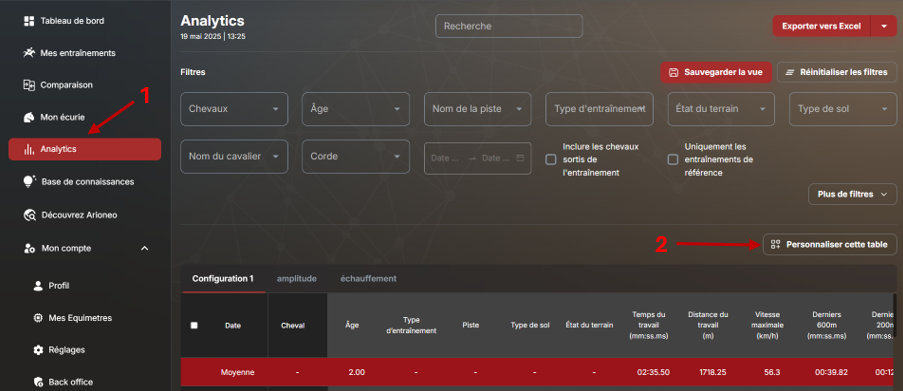This screenshot has height=391, width=903.
Task: Click Mes entraînements rider icon
Action: pyautogui.click(x=29, y=53)
